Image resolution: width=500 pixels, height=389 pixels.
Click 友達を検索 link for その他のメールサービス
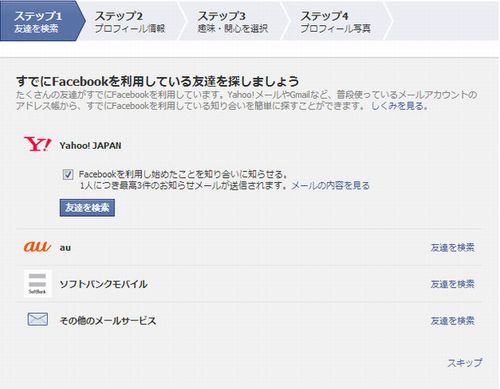452,321
